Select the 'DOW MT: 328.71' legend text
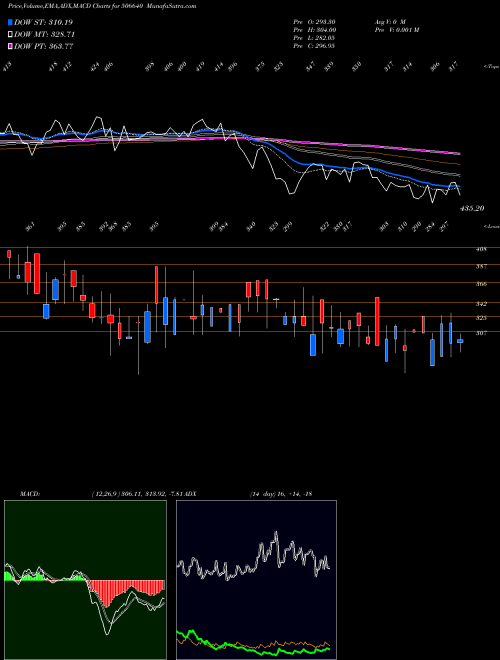This screenshot has height=660, width=500. pyautogui.click(x=44, y=34)
